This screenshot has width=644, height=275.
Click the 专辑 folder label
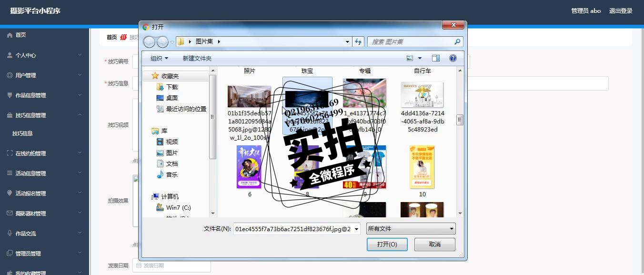tap(365, 71)
